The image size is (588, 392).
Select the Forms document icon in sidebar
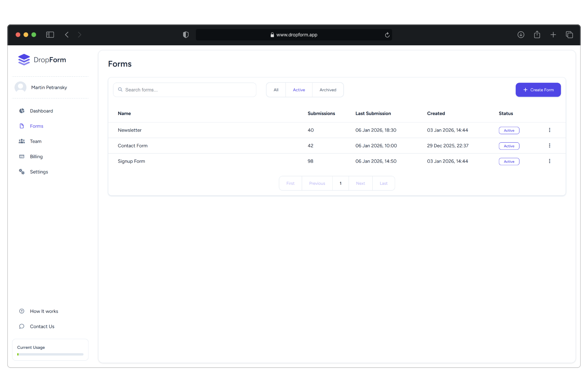[22, 126]
